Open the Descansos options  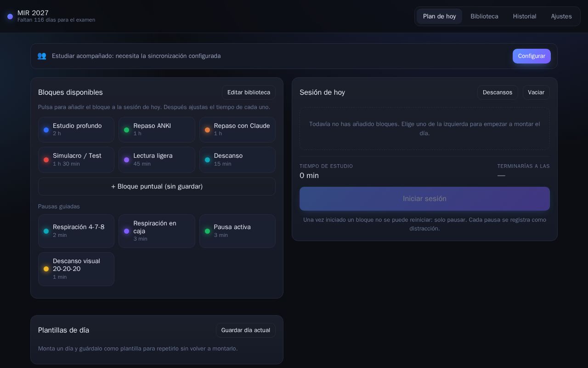(x=498, y=92)
